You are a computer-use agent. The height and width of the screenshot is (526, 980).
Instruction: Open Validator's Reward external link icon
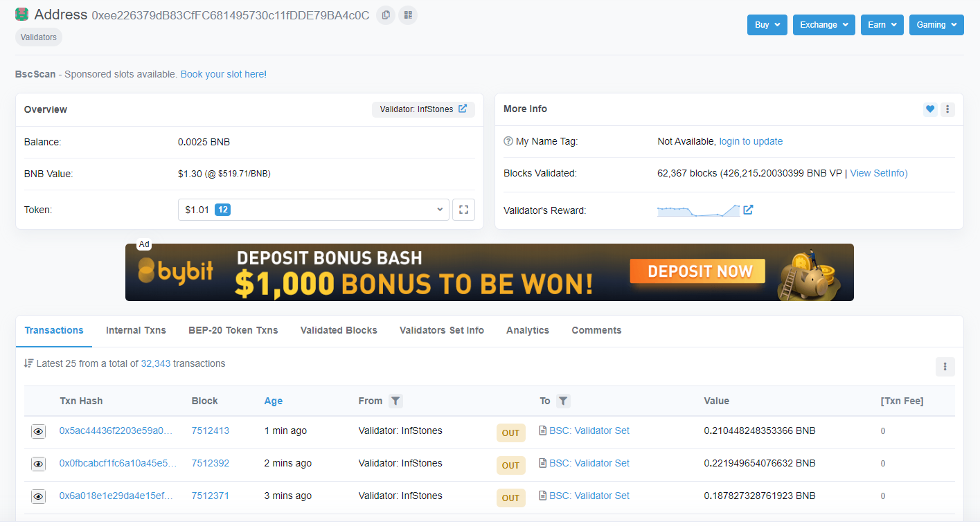(748, 210)
